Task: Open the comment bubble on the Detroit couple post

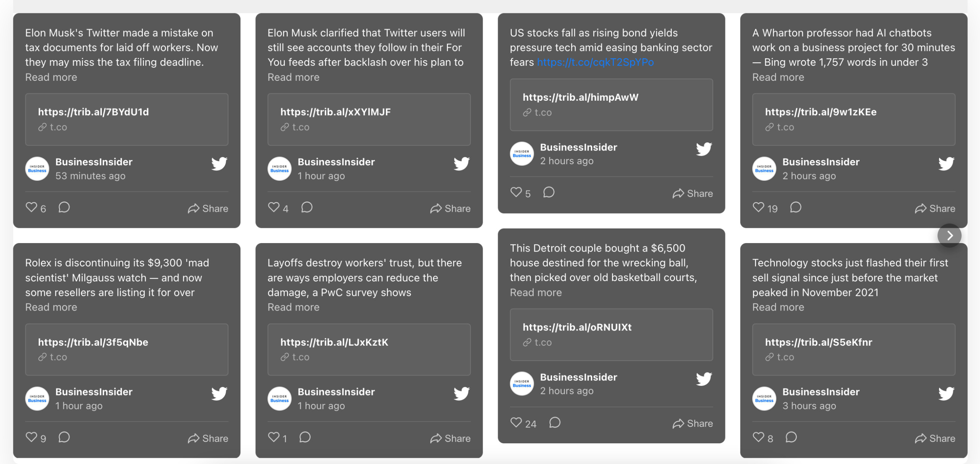Action: (x=555, y=423)
